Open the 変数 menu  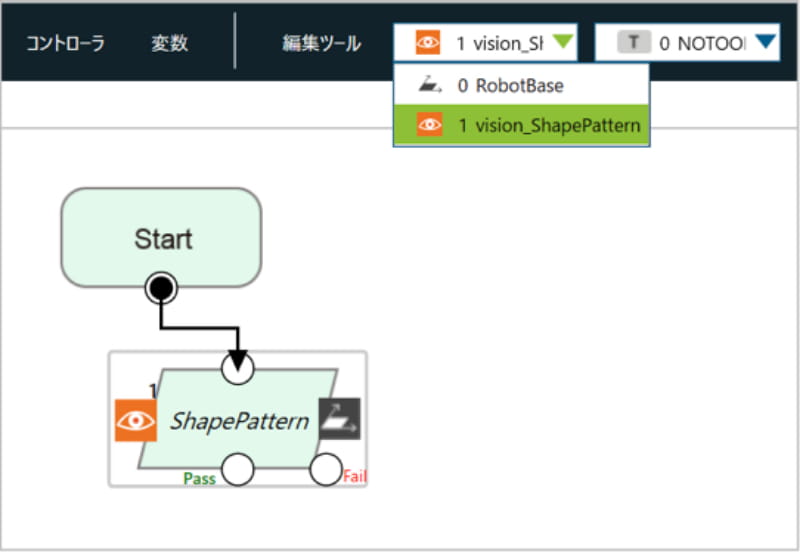169,44
